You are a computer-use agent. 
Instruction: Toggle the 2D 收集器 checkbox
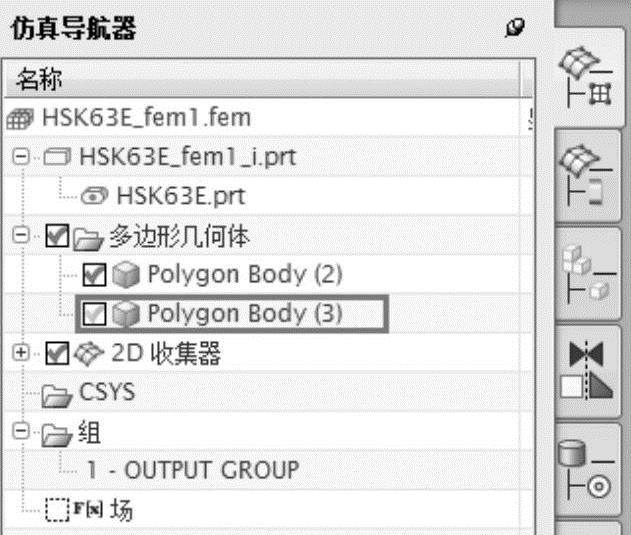point(57,352)
